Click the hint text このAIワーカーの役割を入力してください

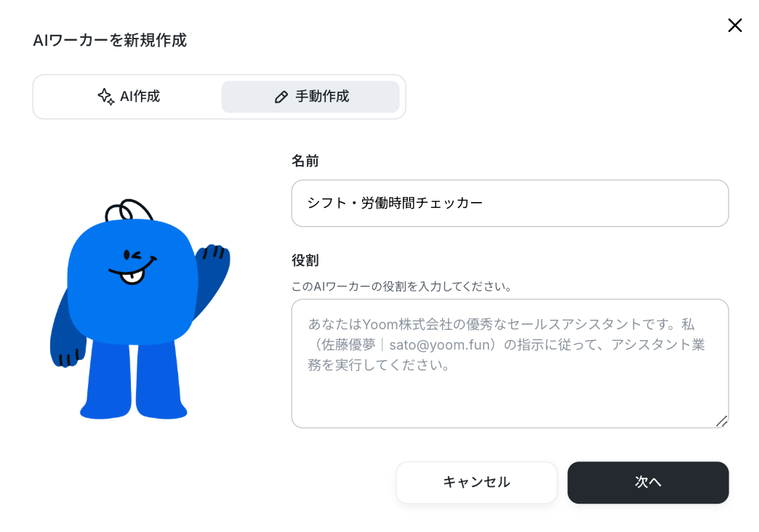401,286
